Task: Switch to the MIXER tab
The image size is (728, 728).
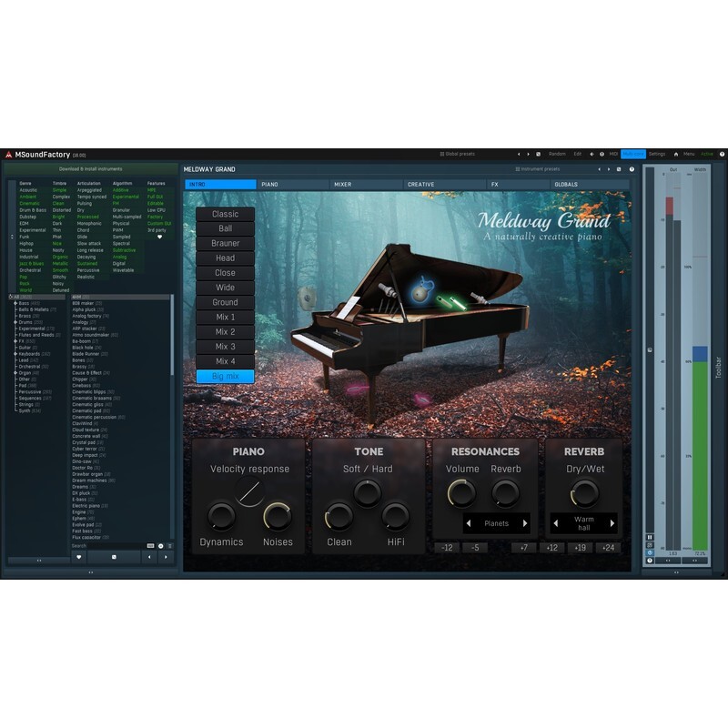Action: (x=366, y=185)
